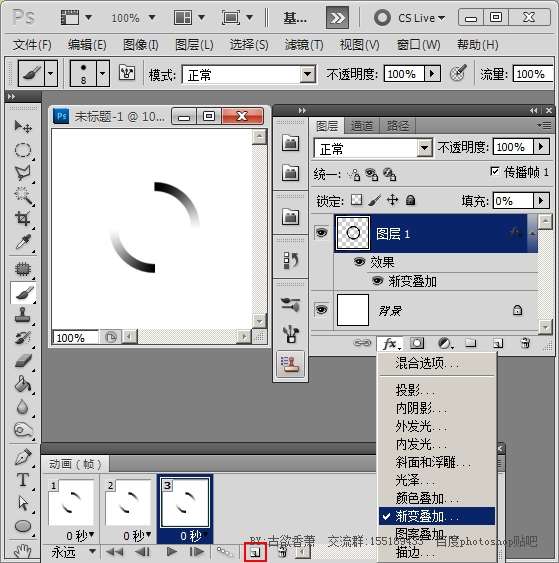Go to first animation frame
The image size is (559, 563).
[115, 552]
